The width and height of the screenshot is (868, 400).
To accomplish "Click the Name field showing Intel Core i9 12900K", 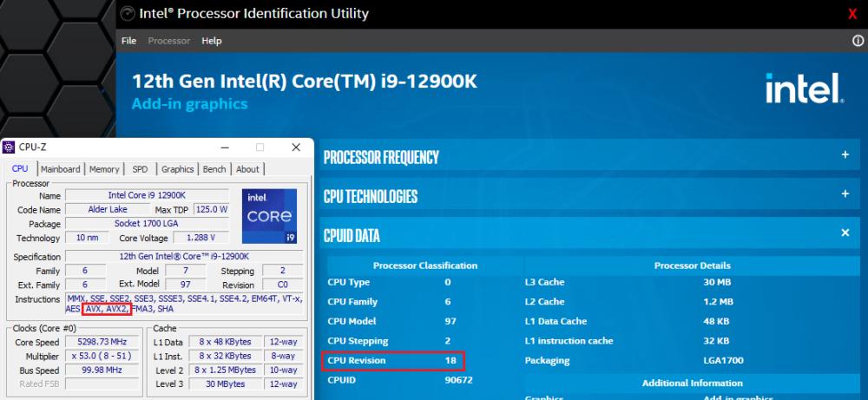I will click(147, 195).
